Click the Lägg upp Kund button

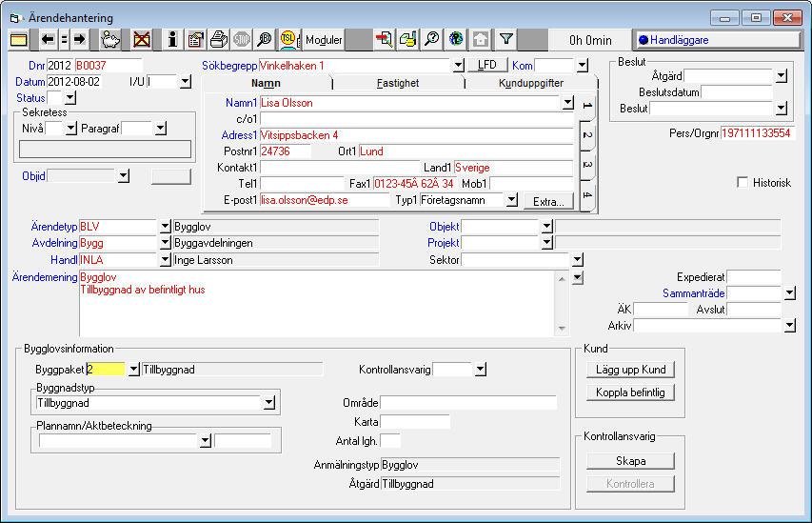631,370
